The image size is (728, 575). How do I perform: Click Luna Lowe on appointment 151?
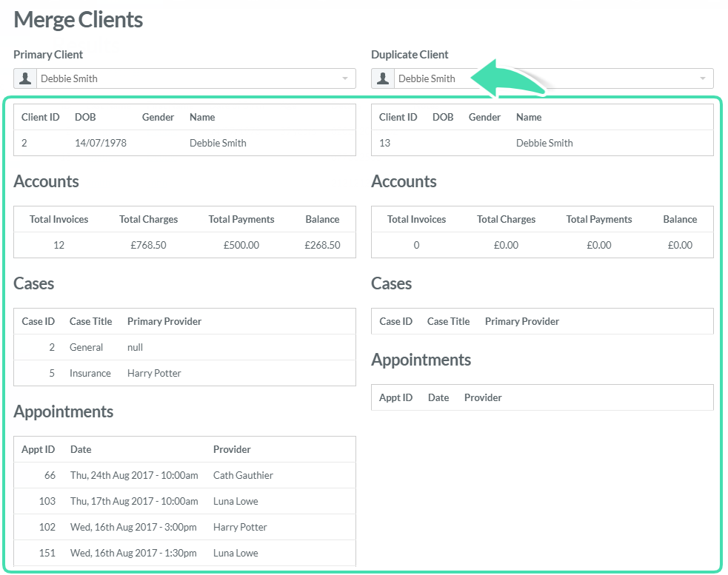pos(236,554)
